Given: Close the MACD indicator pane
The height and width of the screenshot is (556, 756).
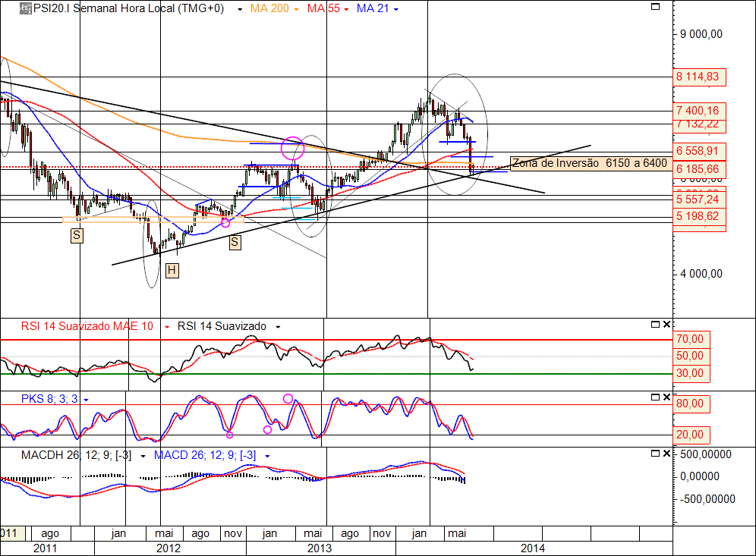Looking at the screenshot, I should (x=666, y=454).
